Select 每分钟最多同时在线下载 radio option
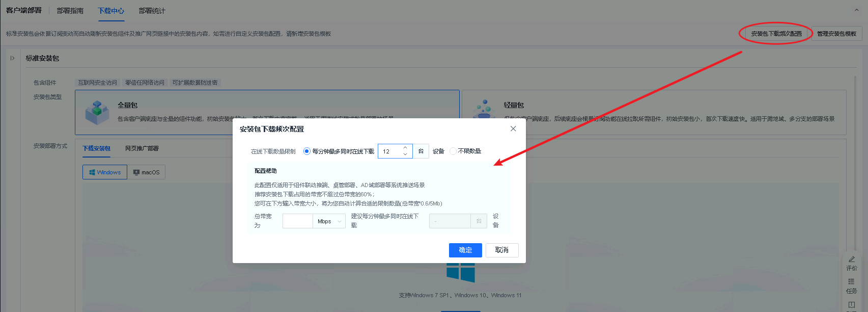This screenshot has height=312, width=868. click(x=306, y=151)
